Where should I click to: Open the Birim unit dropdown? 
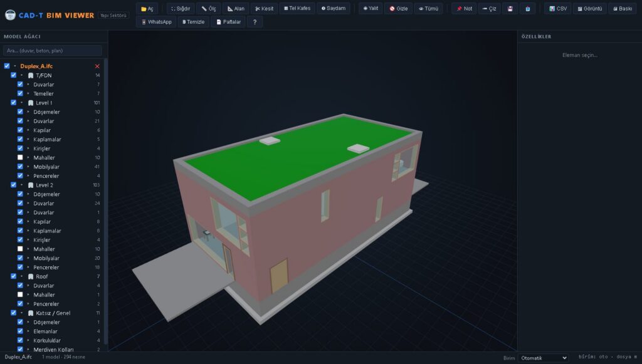point(543,358)
